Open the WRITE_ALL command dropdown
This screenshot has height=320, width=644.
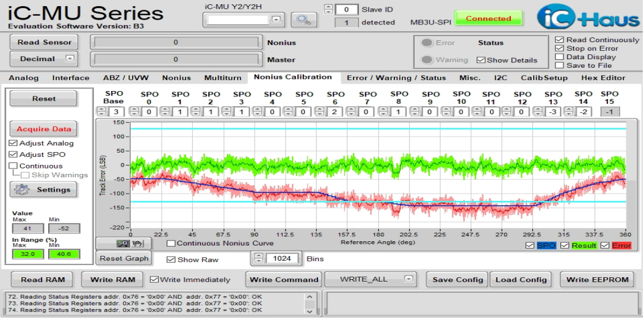[x=408, y=279]
